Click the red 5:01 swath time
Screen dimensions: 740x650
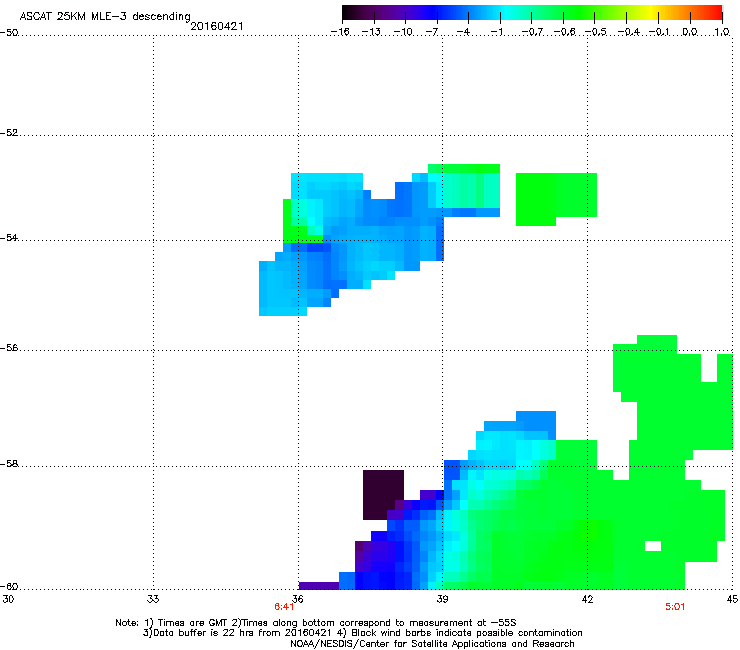coord(675,607)
